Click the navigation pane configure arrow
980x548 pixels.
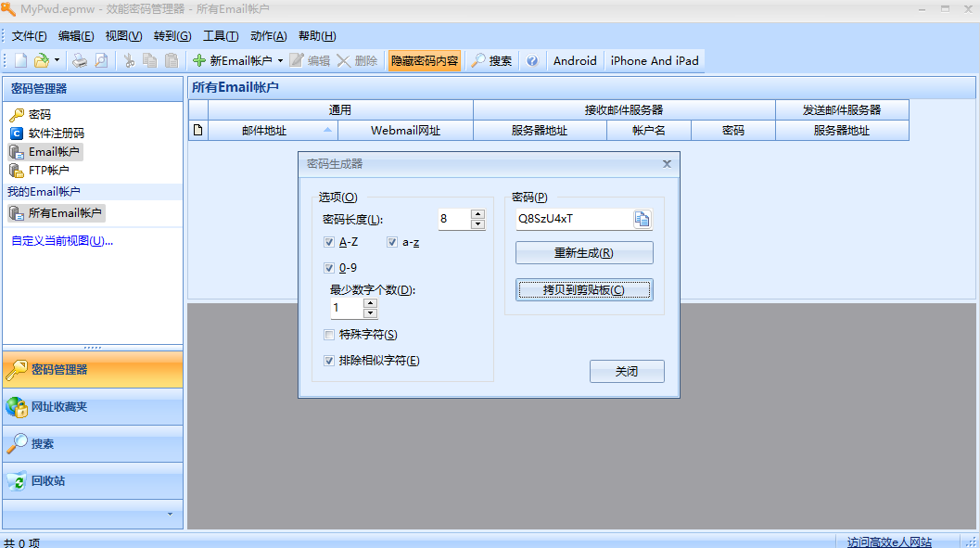(x=170, y=515)
